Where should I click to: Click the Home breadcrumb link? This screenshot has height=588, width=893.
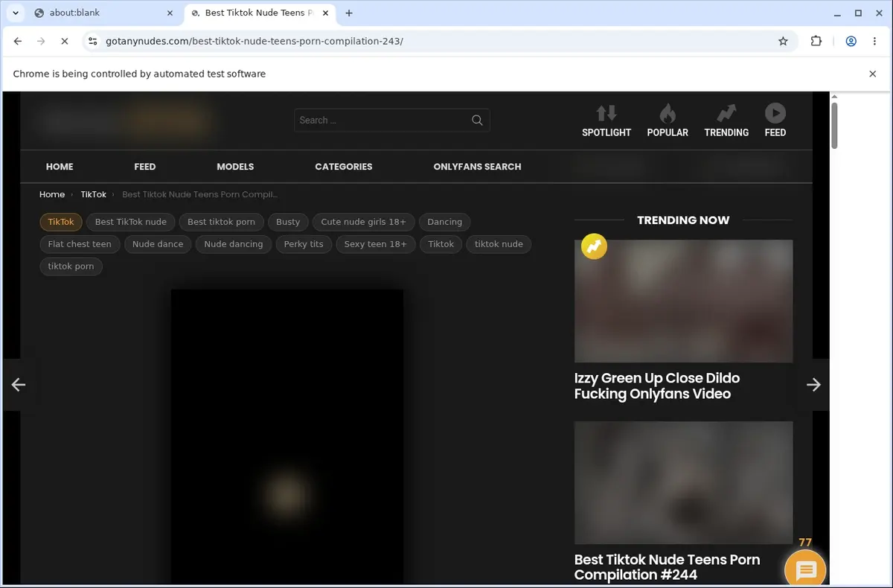[52, 194]
